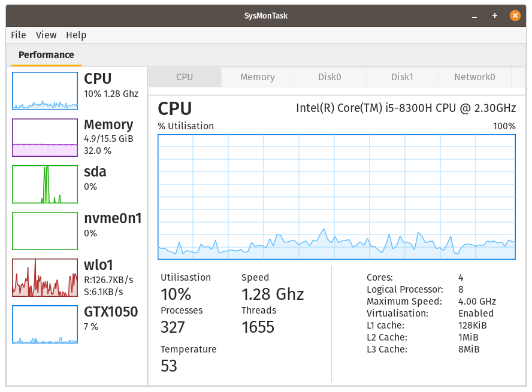Select the Memory graph in the sidebar
532x392 pixels.
point(45,138)
